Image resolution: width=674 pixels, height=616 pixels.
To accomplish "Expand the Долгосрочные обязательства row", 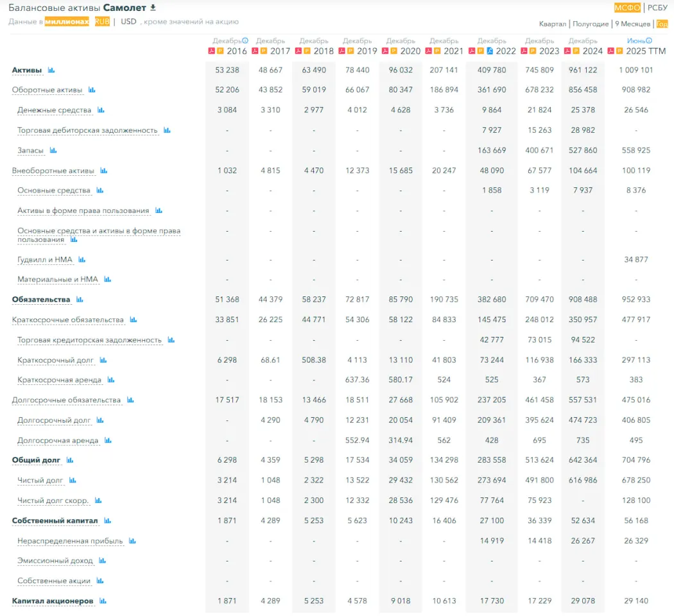I will 66,400.
